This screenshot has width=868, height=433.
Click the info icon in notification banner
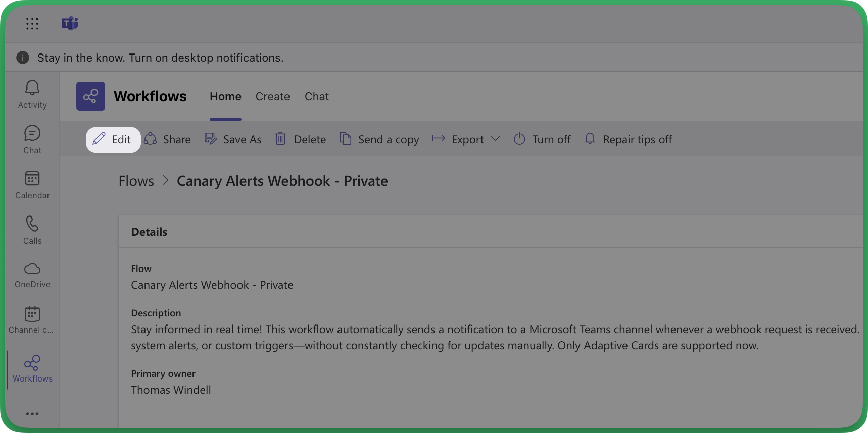coord(23,58)
